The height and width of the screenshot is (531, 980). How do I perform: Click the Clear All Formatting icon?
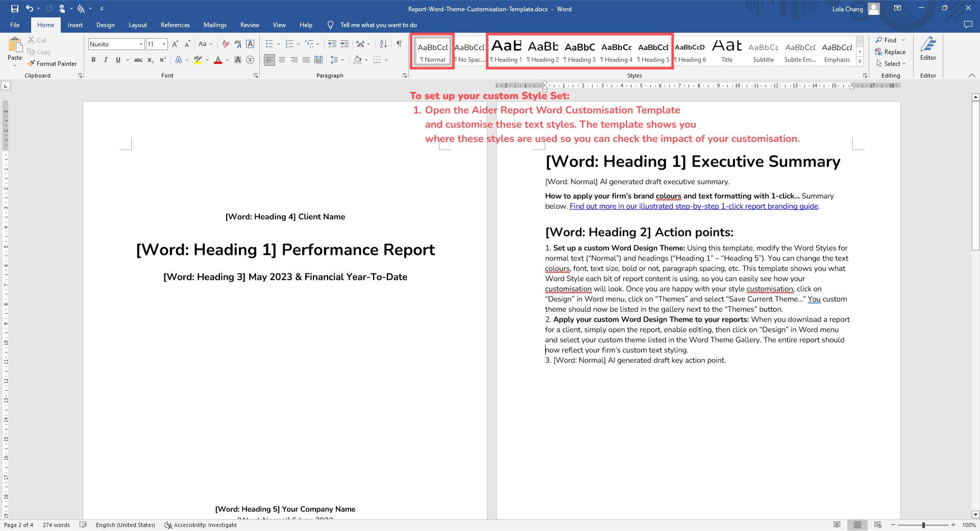click(x=226, y=44)
